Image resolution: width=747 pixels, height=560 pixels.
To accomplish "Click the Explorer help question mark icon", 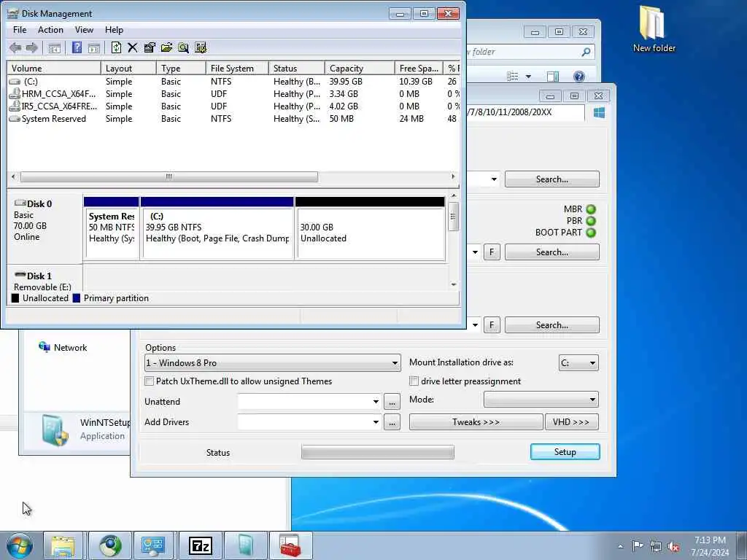I will pyautogui.click(x=578, y=76).
